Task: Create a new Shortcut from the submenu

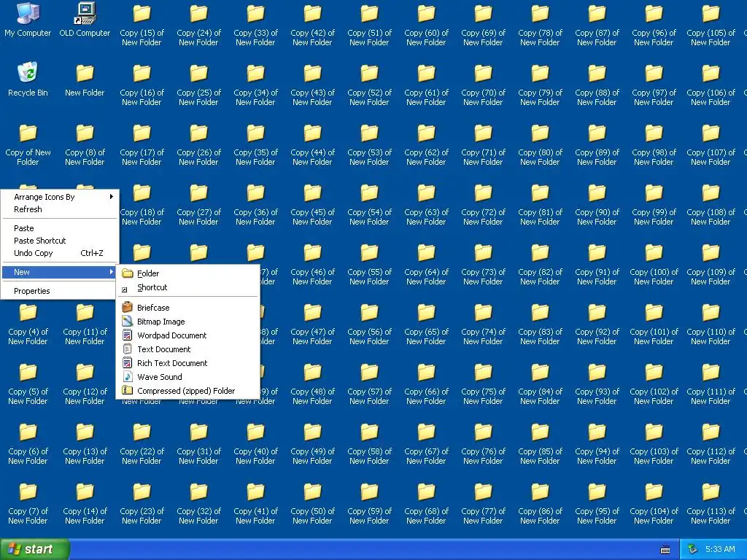Action: tap(188, 287)
